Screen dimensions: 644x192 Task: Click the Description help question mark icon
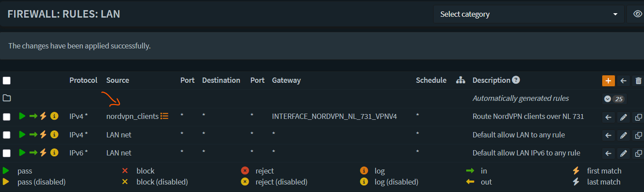516,80
